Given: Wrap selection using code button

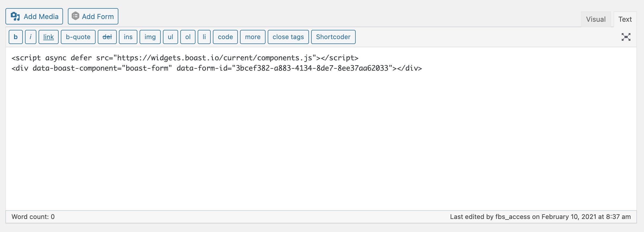Looking at the screenshot, I should (225, 37).
